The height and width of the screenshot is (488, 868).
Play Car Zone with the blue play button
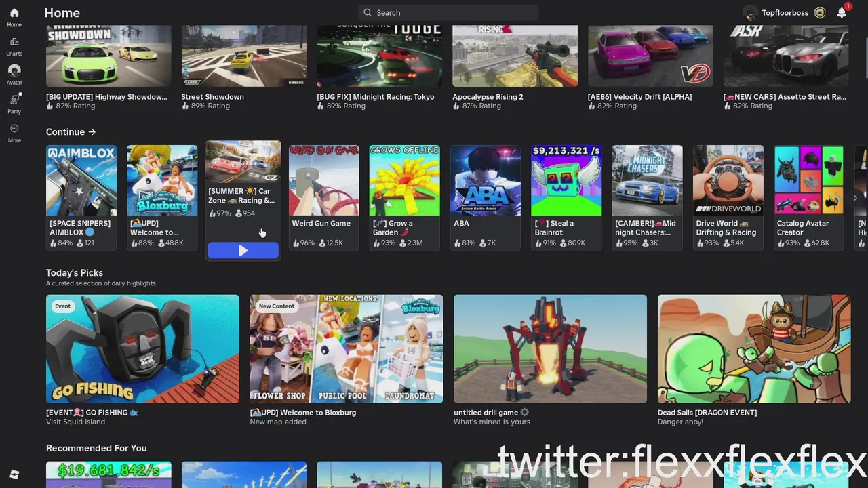coord(243,251)
